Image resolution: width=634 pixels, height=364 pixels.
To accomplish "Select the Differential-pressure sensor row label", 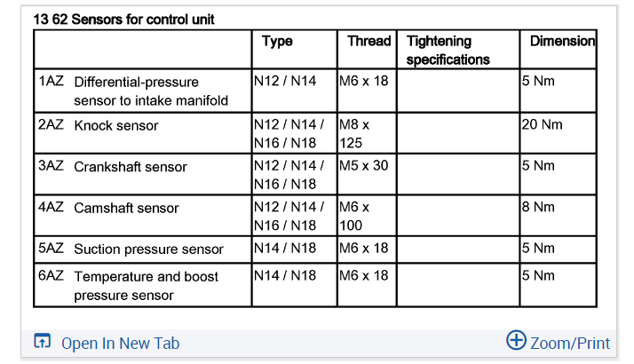I will (151, 91).
